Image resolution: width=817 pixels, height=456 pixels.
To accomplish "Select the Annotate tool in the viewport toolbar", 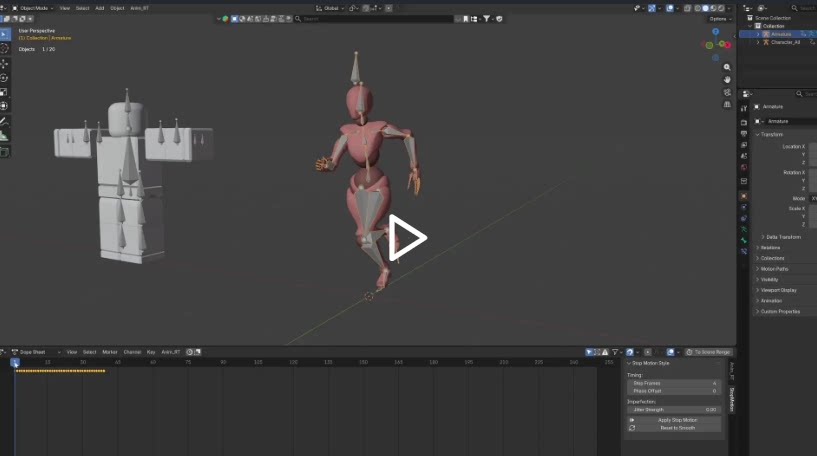I will [x=4, y=121].
